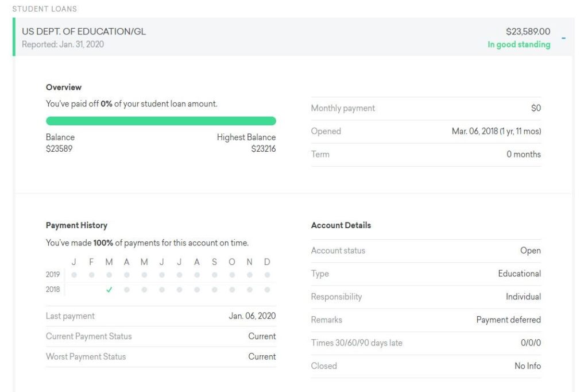Click the Opened date Mar. 06, 2018
The image size is (588, 392).
pyautogui.click(x=496, y=131)
